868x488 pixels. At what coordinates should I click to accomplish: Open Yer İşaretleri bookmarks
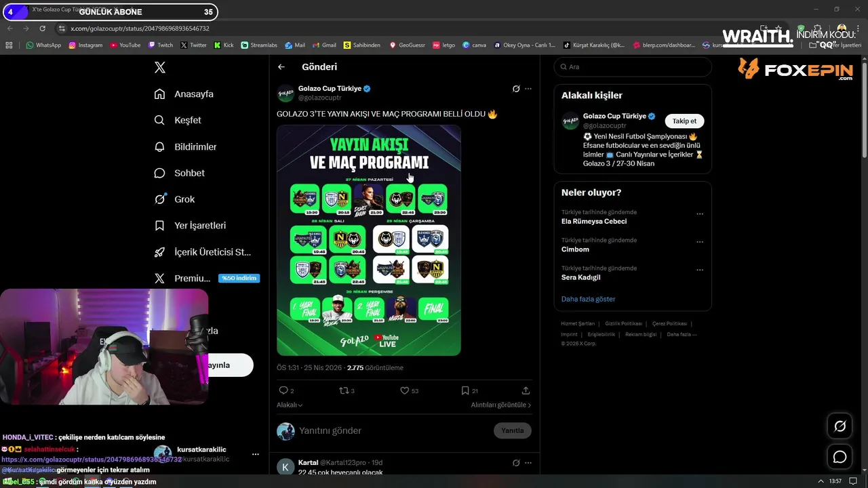pyautogui.click(x=190, y=226)
